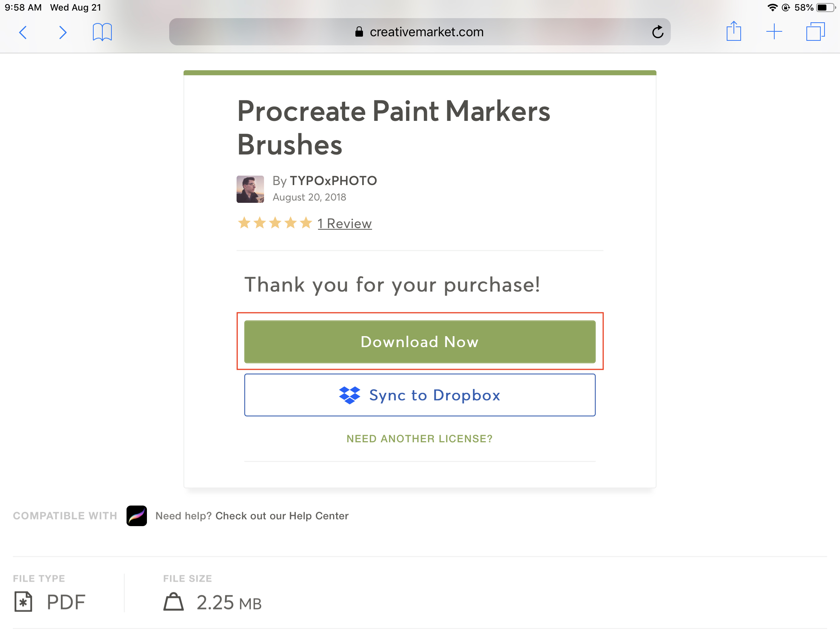The height and width of the screenshot is (630, 840).
Task: Click Sync to Dropbox button
Action: coord(420,395)
